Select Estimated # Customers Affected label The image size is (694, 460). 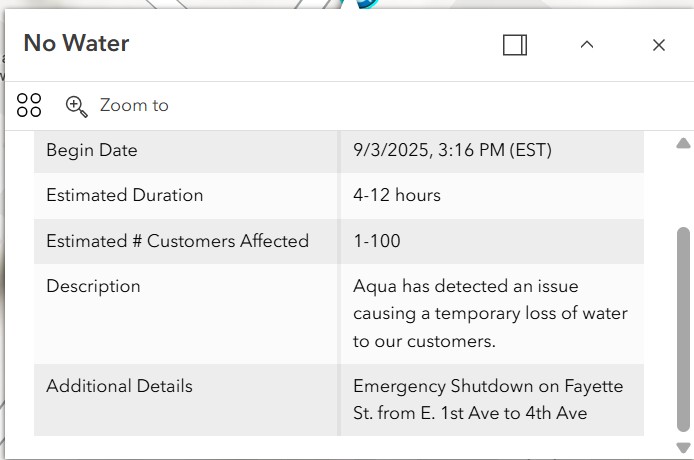(x=177, y=241)
